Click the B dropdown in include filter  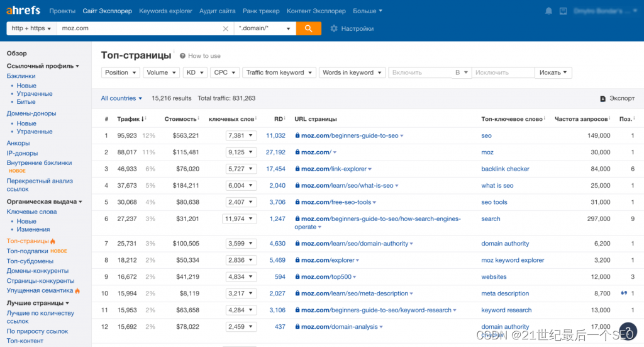461,72
